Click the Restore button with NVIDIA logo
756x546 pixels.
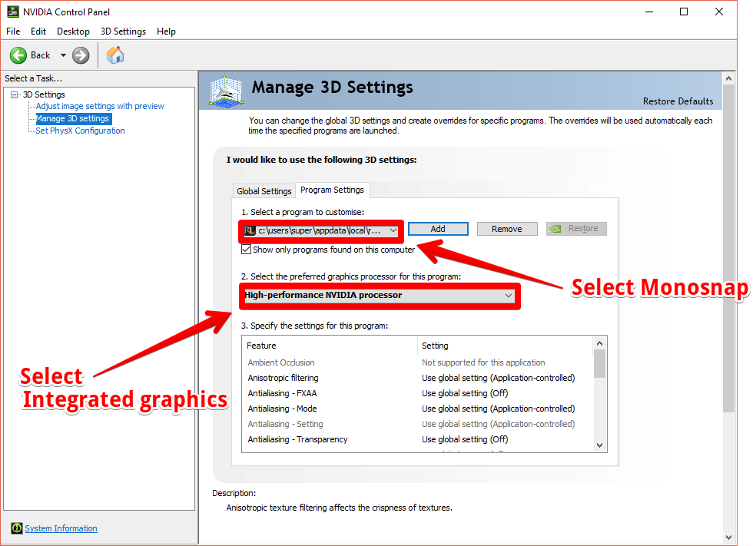pos(576,228)
